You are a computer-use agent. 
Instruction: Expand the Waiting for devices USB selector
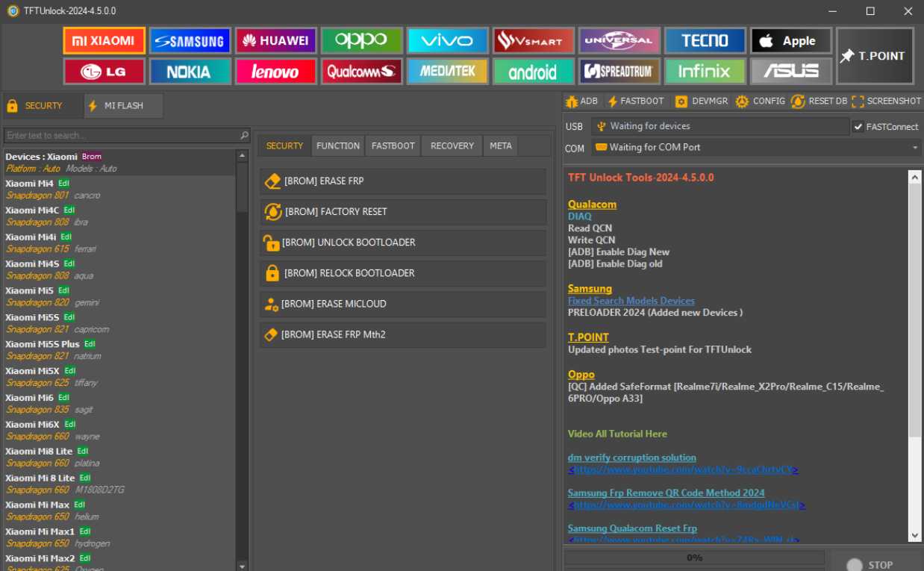pos(717,126)
